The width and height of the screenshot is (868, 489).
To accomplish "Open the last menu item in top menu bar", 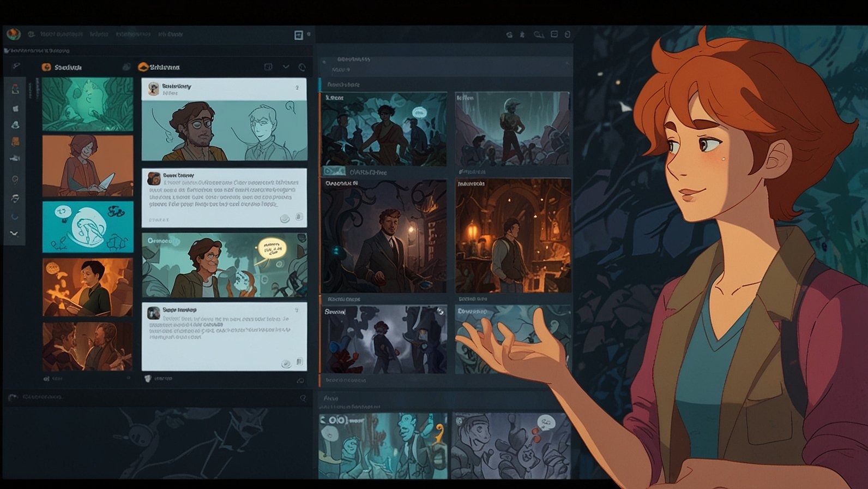I will click(x=171, y=34).
